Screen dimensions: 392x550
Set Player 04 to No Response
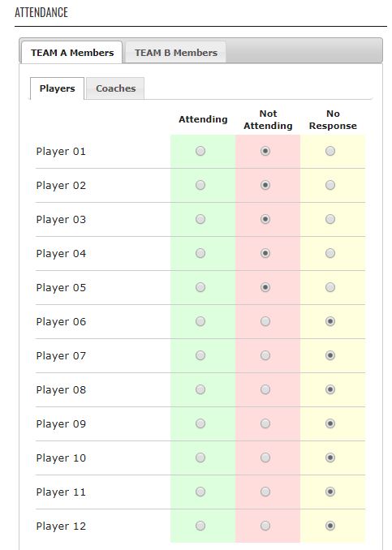tap(330, 253)
